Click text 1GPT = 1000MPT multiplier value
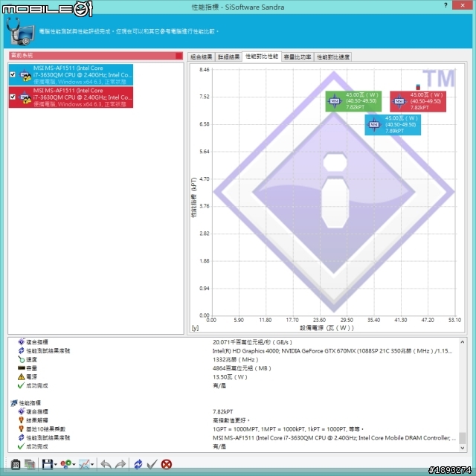The height and width of the screenshot is (476, 476). 288,429
